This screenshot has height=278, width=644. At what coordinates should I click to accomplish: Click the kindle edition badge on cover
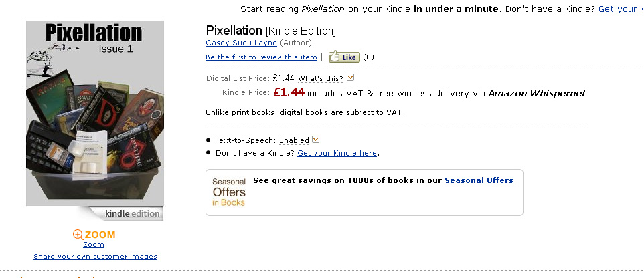[x=132, y=214]
